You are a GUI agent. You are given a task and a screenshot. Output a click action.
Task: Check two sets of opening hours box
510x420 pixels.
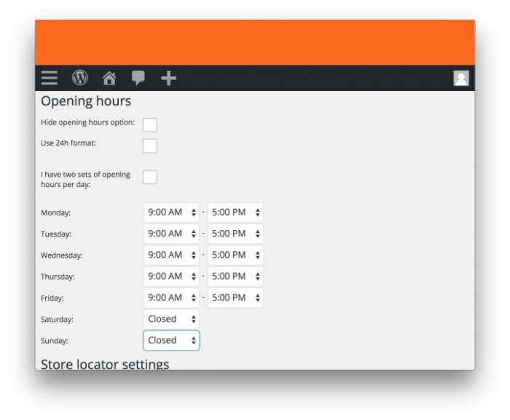(149, 177)
